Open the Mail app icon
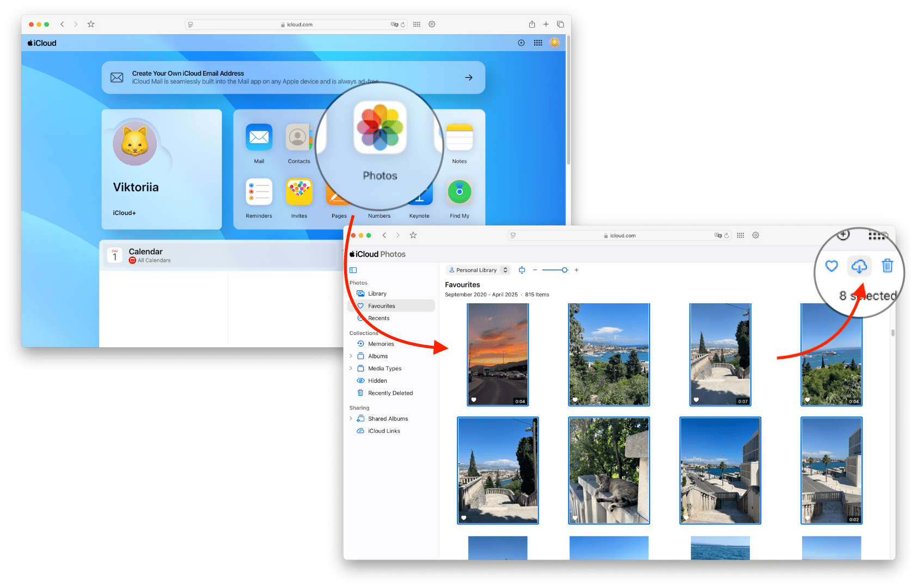 [259, 137]
